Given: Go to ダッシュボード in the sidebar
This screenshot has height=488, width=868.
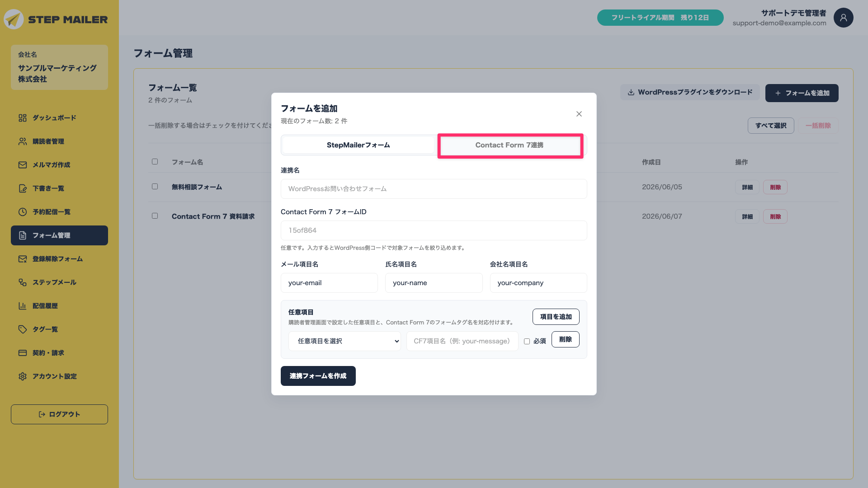Looking at the screenshot, I should click(59, 118).
